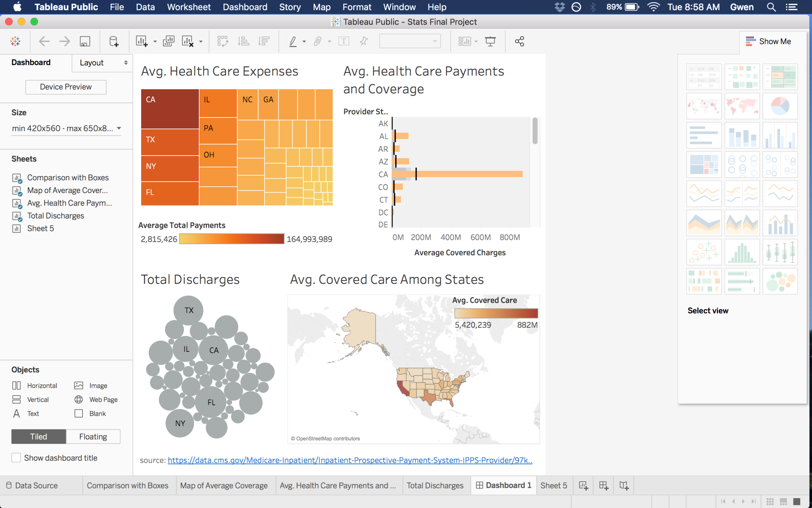Switch to Floating object mode
The width and height of the screenshot is (812, 508).
(x=93, y=437)
